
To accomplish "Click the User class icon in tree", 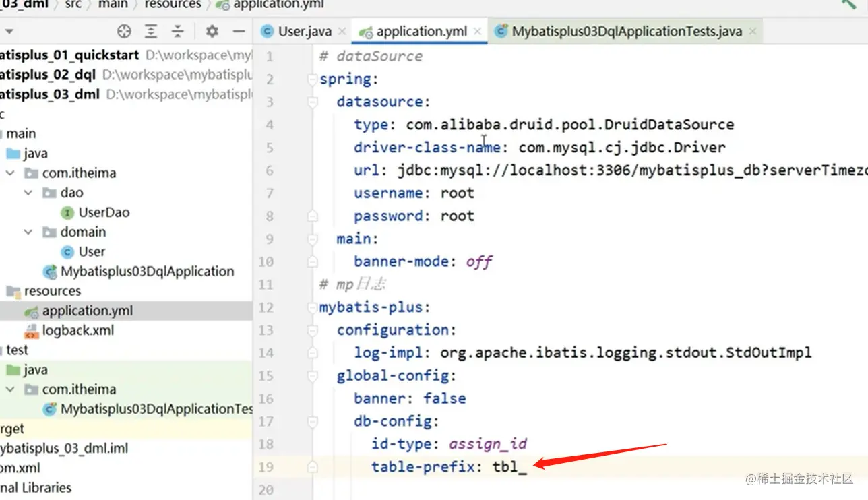I will tap(67, 252).
